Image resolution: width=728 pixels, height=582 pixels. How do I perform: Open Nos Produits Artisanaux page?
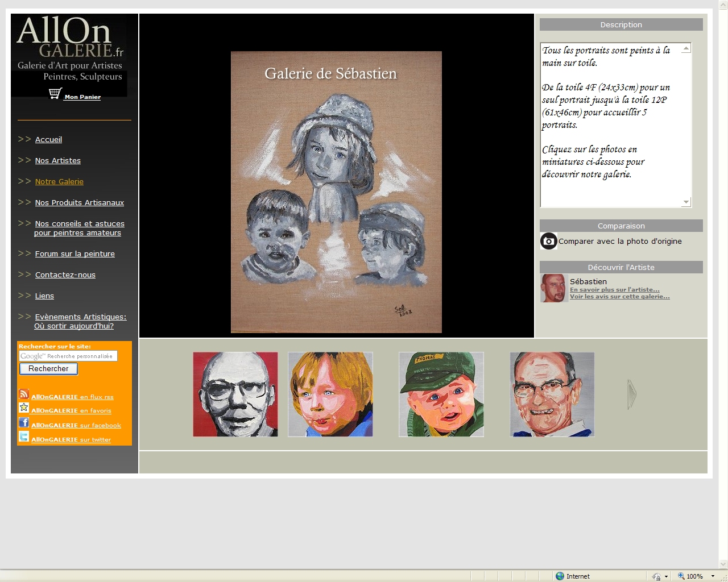point(79,203)
